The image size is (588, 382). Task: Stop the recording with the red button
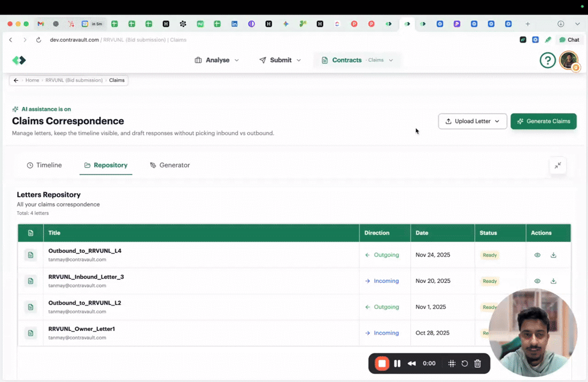click(x=382, y=364)
